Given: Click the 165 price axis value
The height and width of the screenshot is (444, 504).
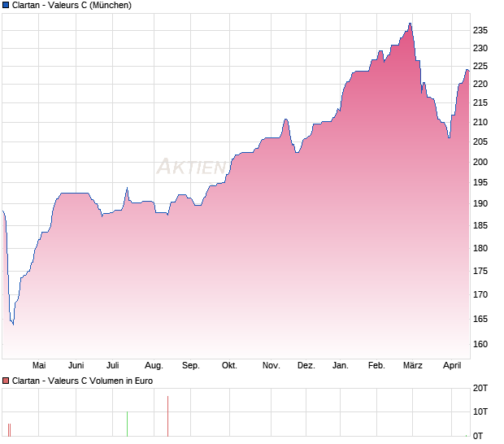Looking at the screenshot, I should (480, 320).
